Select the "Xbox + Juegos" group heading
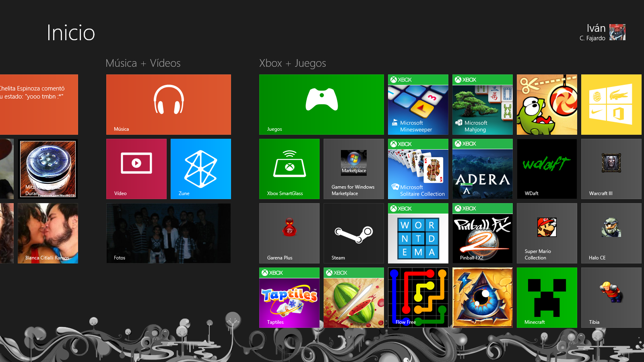The width and height of the screenshot is (644, 362). point(293,63)
